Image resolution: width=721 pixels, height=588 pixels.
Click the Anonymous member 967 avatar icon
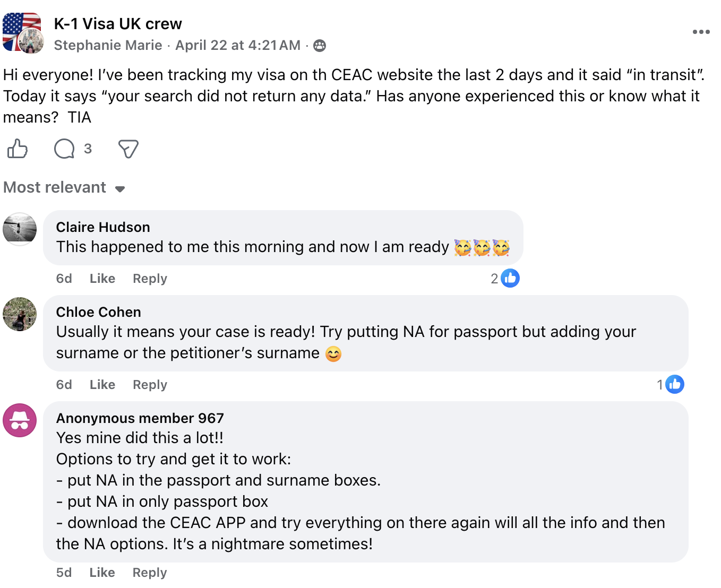click(x=20, y=420)
